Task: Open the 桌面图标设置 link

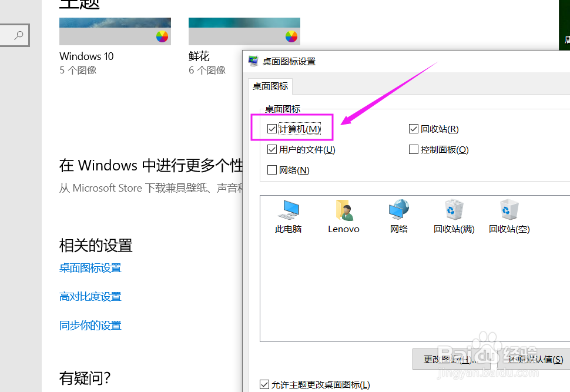Action: pyautogui.click(x=90, y=268)
